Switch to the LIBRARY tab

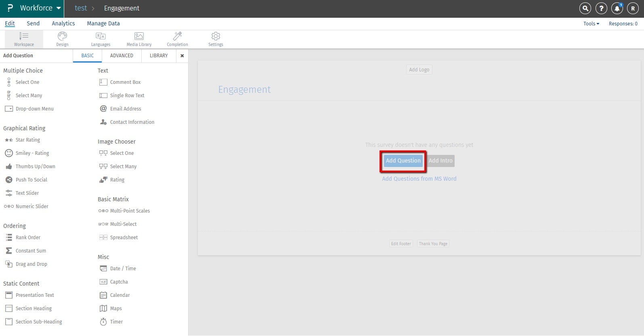pos(159,56)
